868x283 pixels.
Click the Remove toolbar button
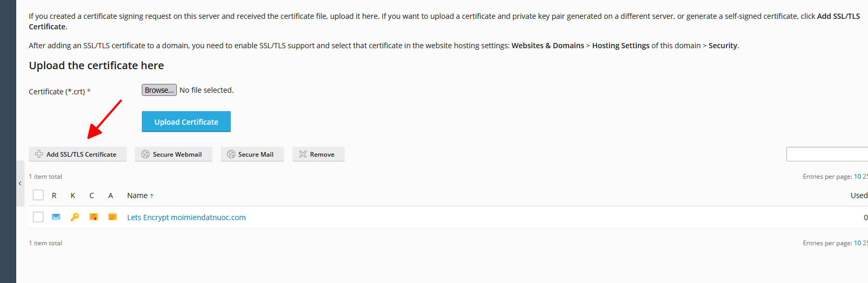(319, 154)
